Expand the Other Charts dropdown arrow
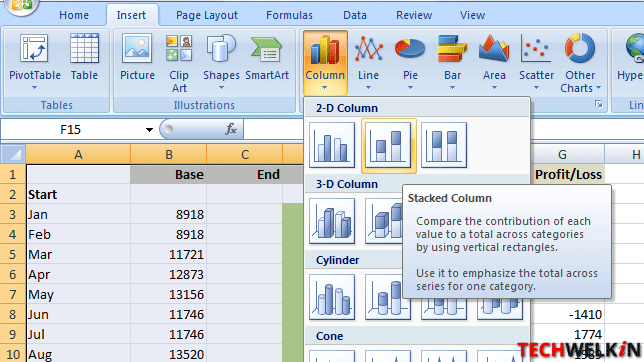The height and width of the screenshot is (362, 644). pyautogui.click(x=598, y=88)
